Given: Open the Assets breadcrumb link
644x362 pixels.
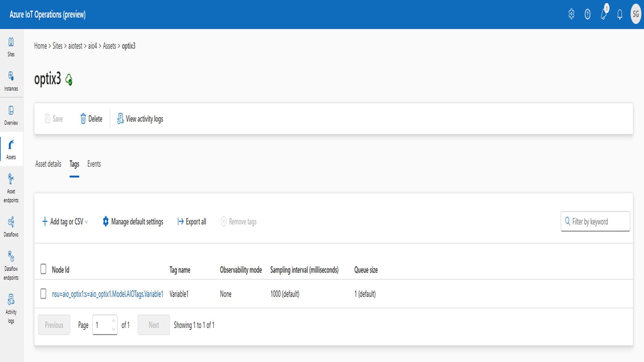Looking at the screenshot, I should (109, 46).
